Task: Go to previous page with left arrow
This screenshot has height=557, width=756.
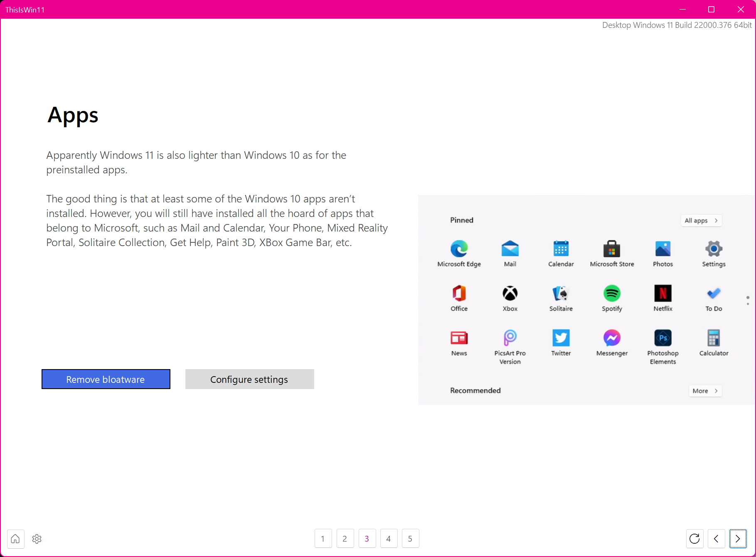Action: (716, 539)
